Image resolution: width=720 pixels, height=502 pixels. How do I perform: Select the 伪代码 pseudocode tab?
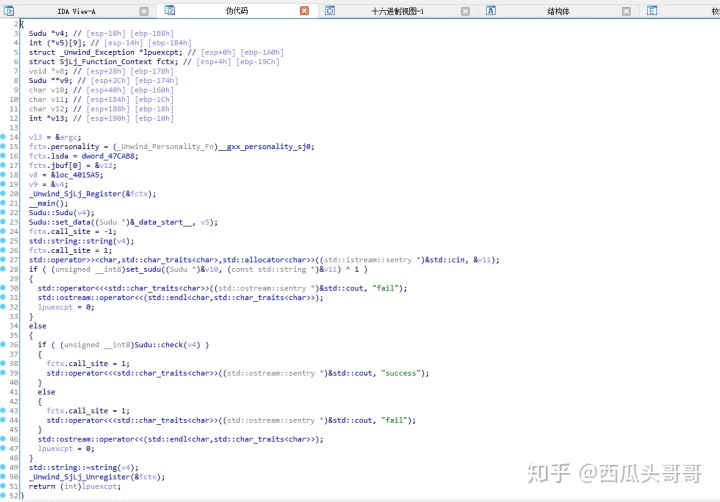[236, 11]
